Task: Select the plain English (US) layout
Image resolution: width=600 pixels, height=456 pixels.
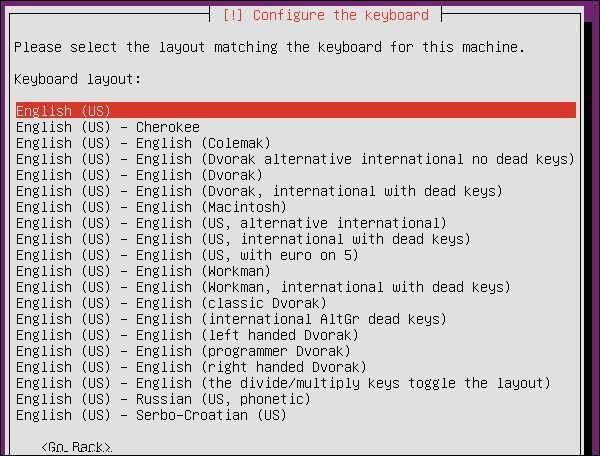Action: coord(64,111)
